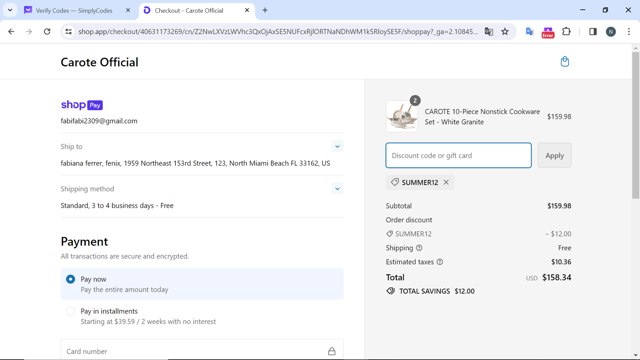Expand the Ship to address chevron
640x360 pixels.
click(x=337, y=147)
